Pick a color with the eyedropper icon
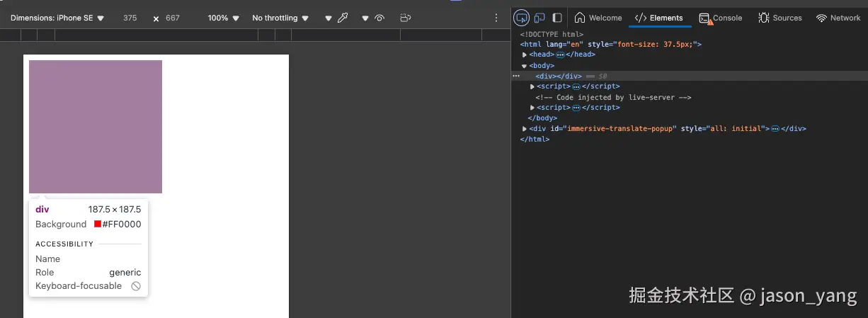Screen dimensions: 868x318 pyautogui.click(x=343, y=18)
